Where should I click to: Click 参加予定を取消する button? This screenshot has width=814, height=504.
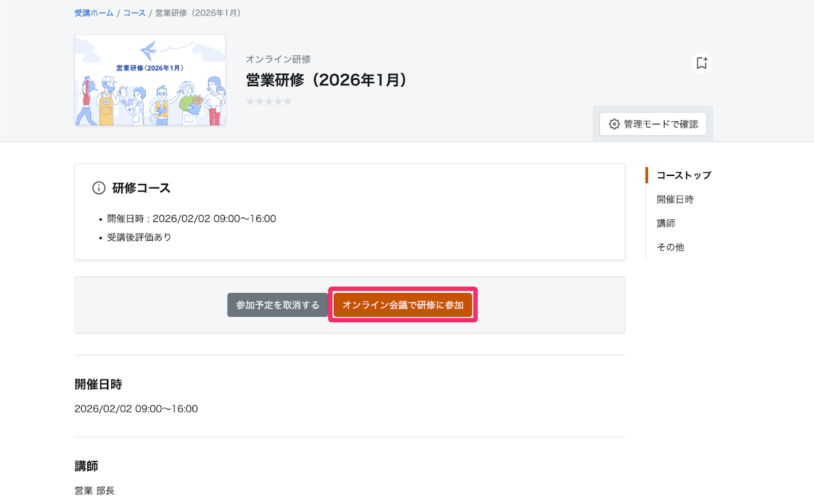tap(278, 305)
